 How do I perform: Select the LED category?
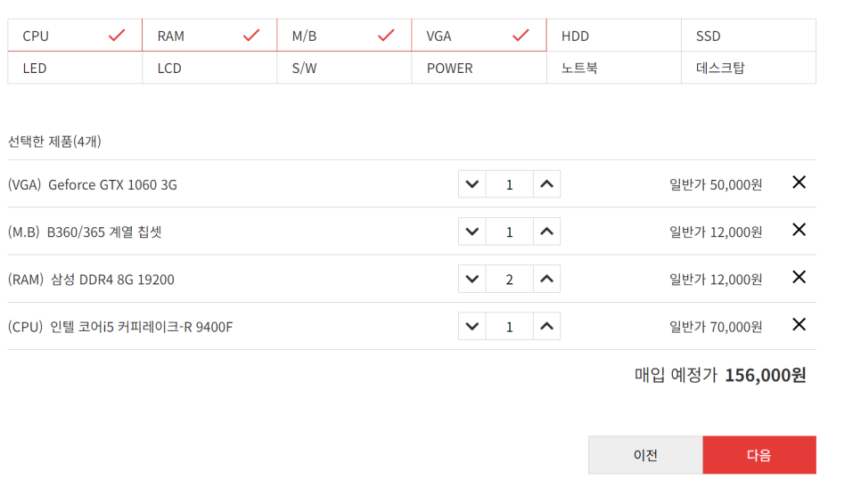75,68
